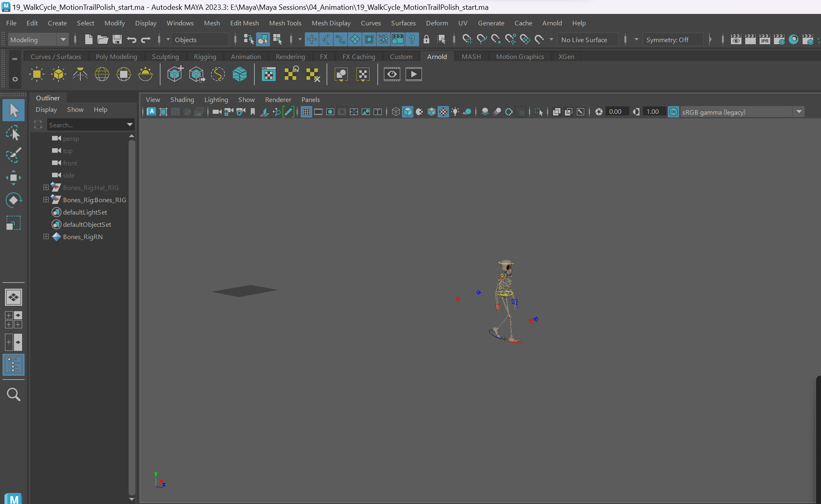
Task: Click the Outliner panel title tab
Action: click(48, 98)
